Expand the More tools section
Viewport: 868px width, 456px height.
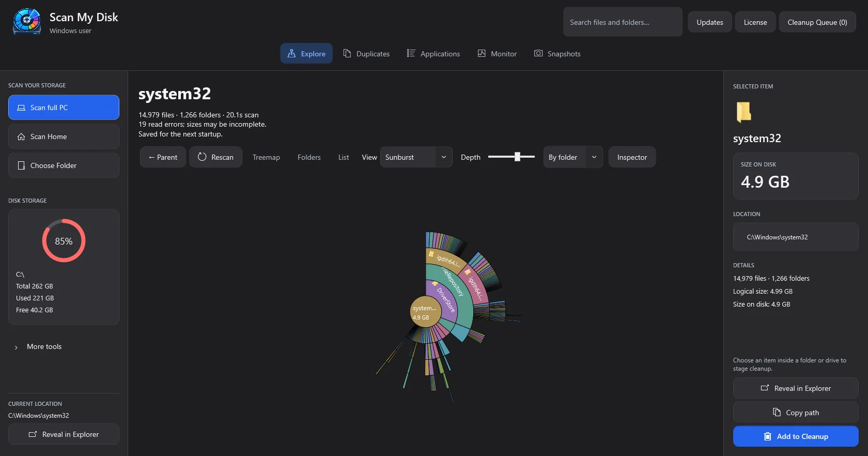click(x=38, y=346)
